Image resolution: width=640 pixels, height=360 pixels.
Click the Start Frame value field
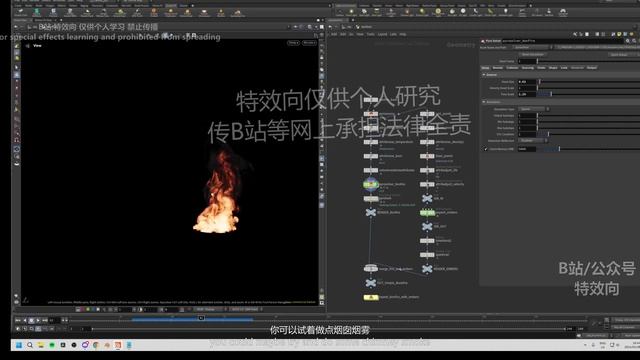pos(527,61)
